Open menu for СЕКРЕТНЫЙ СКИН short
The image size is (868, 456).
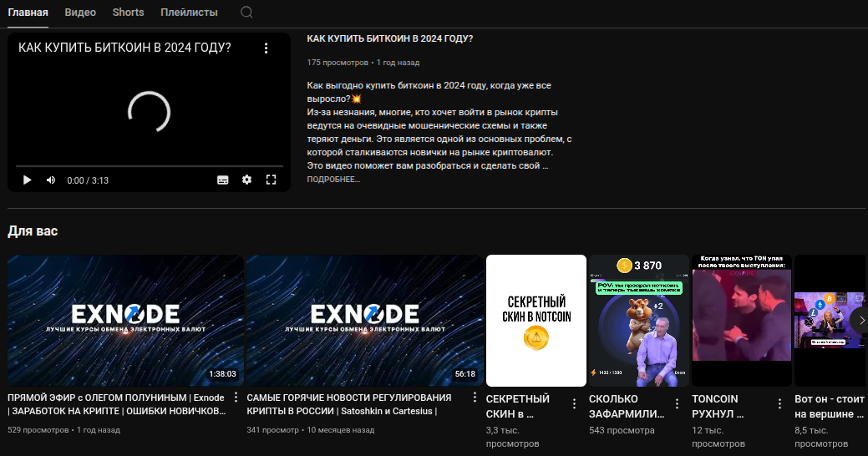coord(574,404)
